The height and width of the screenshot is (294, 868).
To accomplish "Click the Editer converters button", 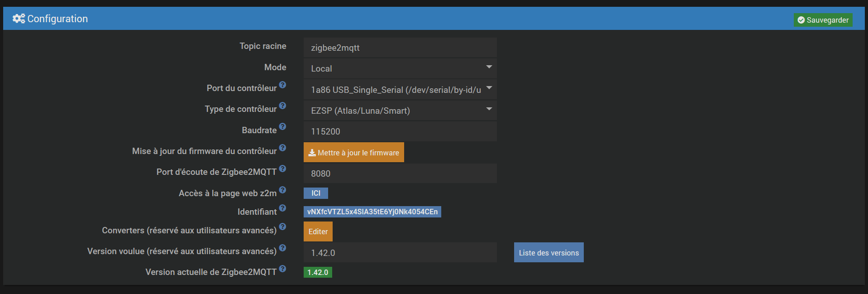I will tap(318, 231).
